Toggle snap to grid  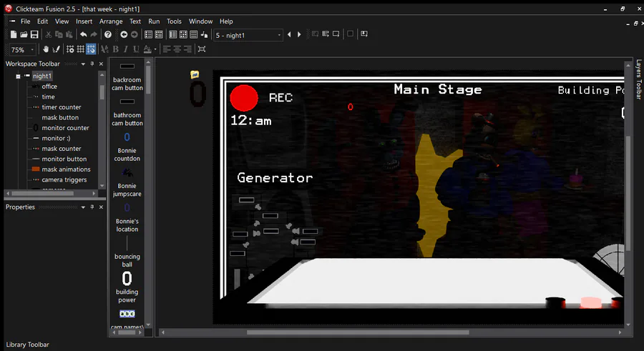[x=91, y=49]
